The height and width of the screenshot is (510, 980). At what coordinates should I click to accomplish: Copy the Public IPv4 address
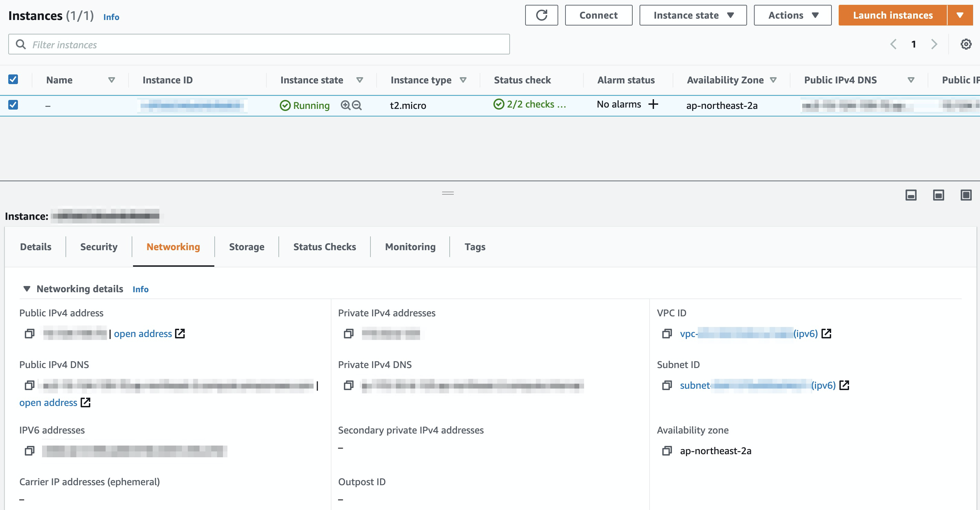(29, 334)
